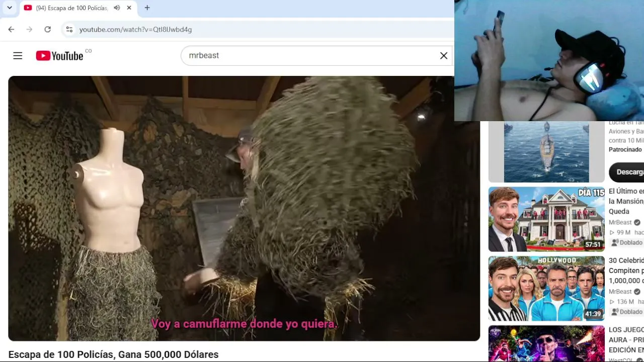Screen dimensions: 644x362
Task: Open the video title starting "30 Celebrid"
Action: click(626, 270)
